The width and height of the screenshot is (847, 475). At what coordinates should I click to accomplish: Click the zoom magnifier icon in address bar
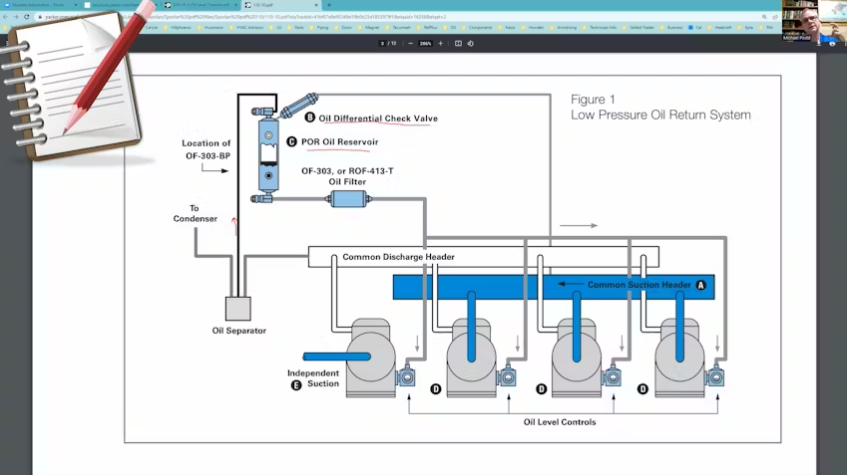[x=764, y=17]
